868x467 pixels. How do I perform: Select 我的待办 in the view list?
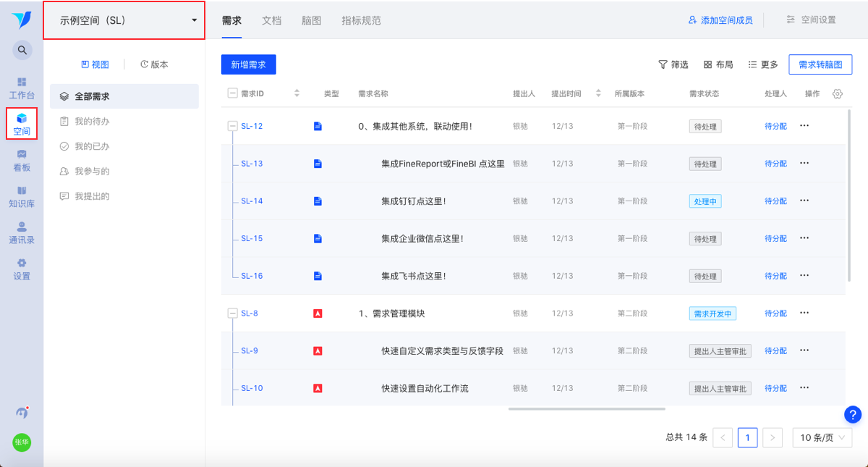92,121
